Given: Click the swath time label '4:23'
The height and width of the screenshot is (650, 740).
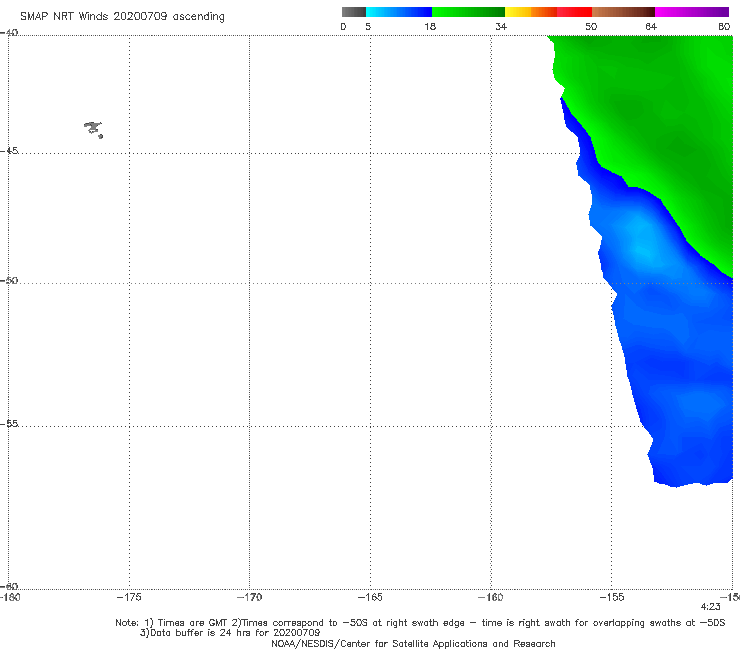Looking at the screenshot, I should (x=710, y=607).
